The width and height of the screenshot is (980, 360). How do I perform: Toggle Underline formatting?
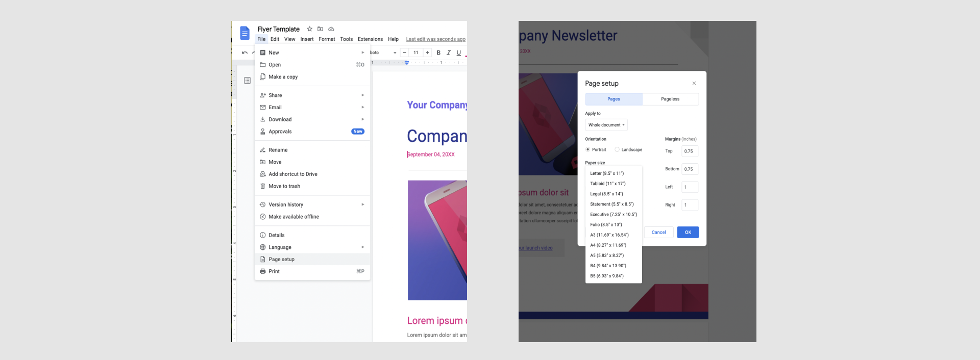[x=459, y=53]
